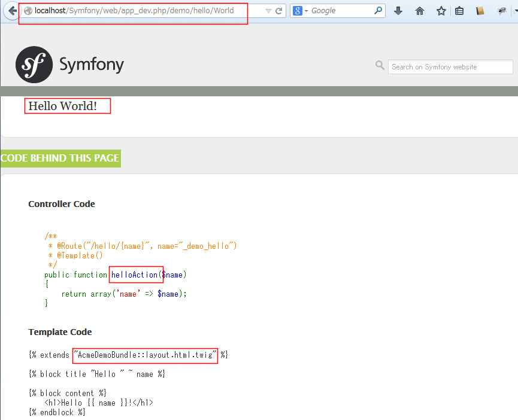The width and height of the screenshot is (518, 420).
Task: Click the '{% endblock %}' line
Action: (57, 412)
